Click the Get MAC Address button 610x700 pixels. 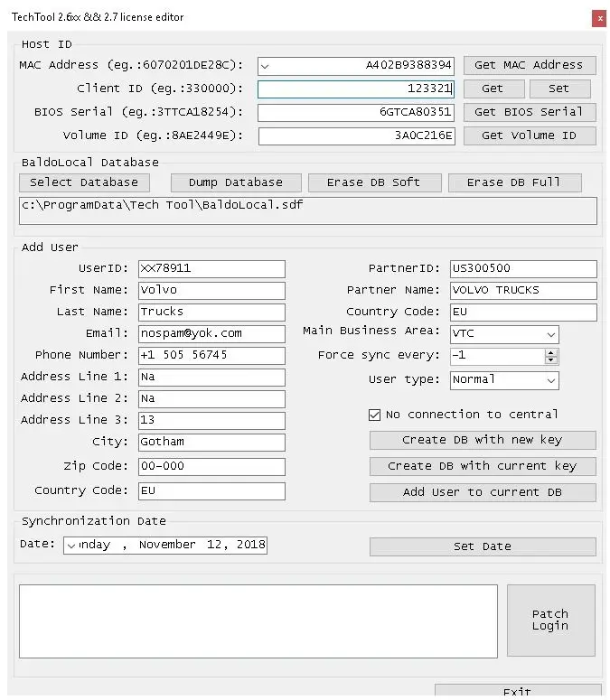pos(530,65)
